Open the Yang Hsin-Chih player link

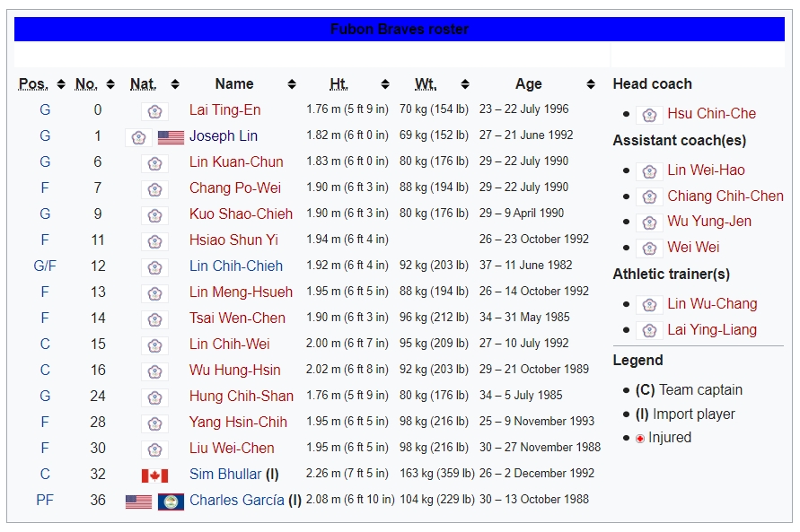[x=238, y=422]
